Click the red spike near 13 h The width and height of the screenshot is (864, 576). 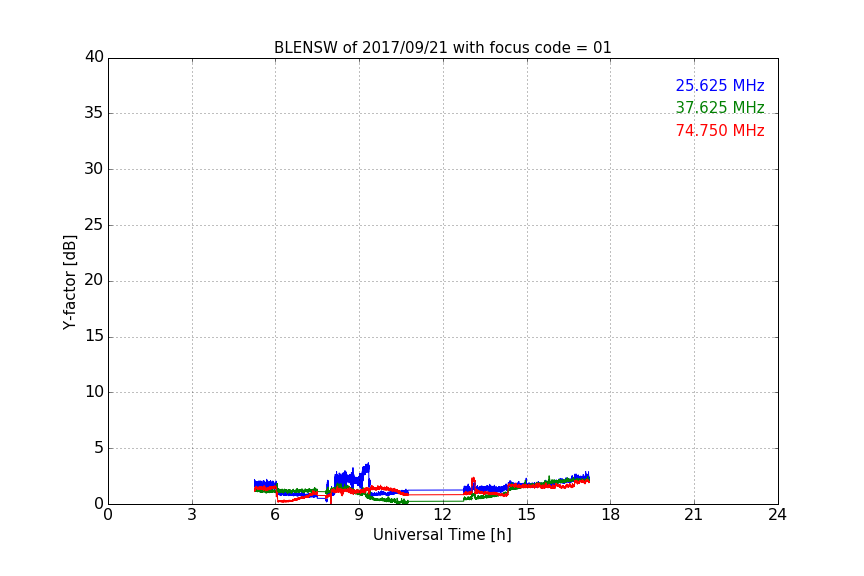pos(473,481)
